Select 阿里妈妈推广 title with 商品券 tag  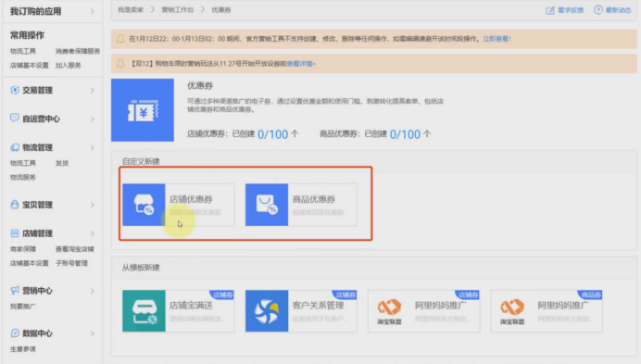pos(563,306)
